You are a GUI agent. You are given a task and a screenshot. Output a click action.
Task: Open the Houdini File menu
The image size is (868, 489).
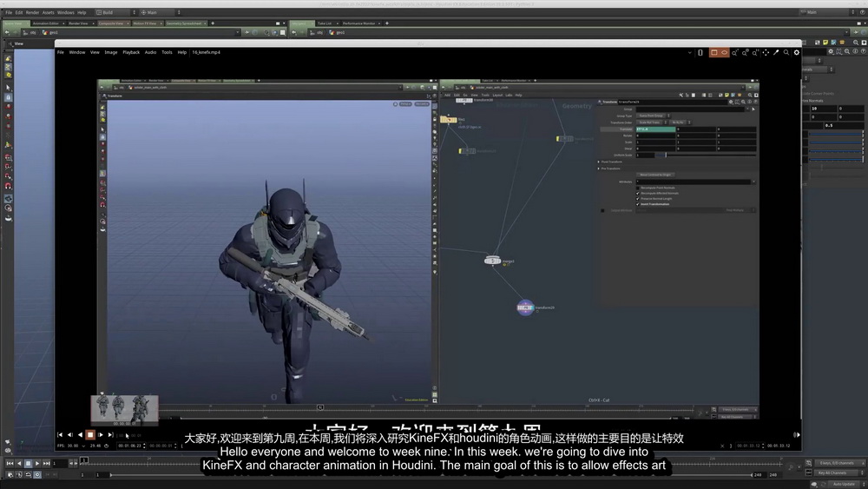(9, 12)
